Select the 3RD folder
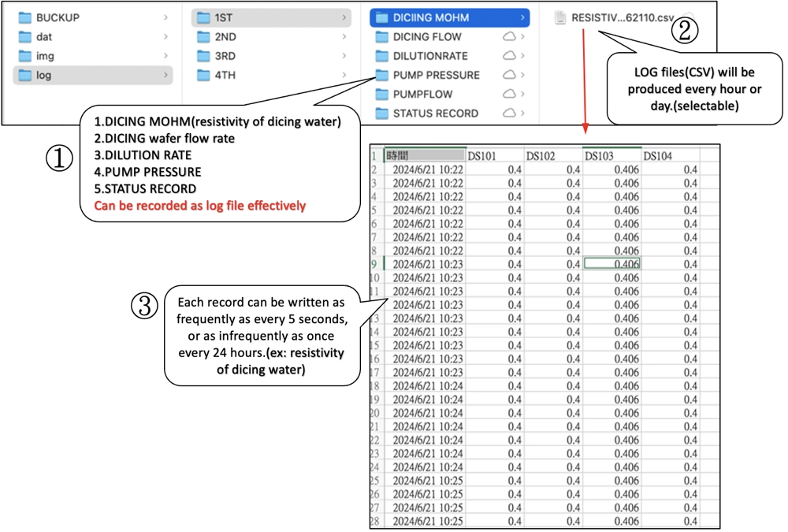The width and height of the screenshot is (788, 532). click(225, 56)
